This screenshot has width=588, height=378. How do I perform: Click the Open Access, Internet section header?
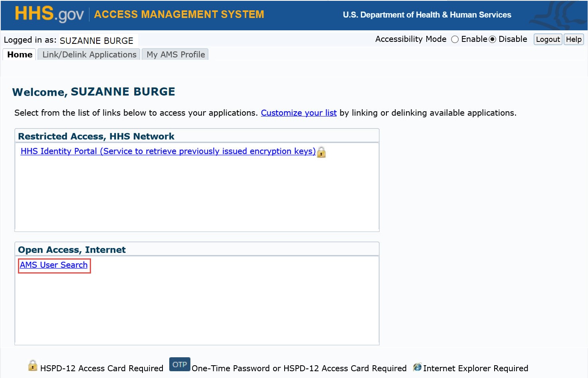pos(72,249)
